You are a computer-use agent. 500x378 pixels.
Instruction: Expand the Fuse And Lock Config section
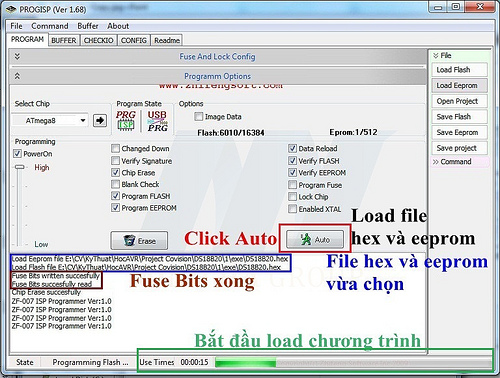pos(17,57)
